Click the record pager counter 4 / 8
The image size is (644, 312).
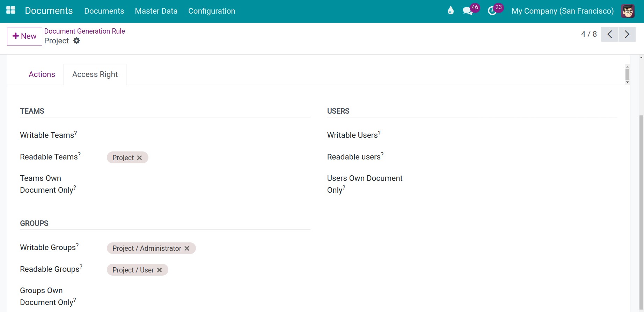tap(589, 34)
